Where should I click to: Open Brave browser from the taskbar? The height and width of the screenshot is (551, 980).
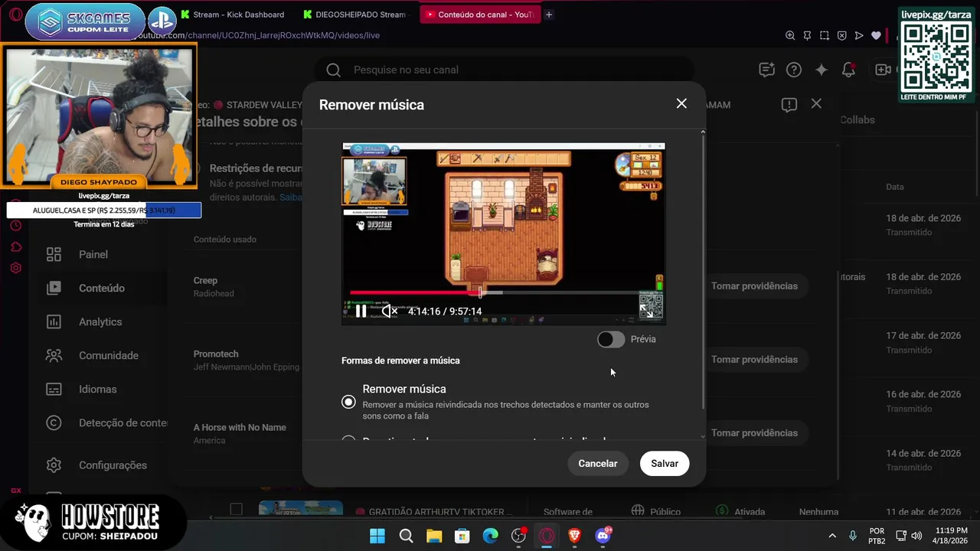(x=575, y=536)
